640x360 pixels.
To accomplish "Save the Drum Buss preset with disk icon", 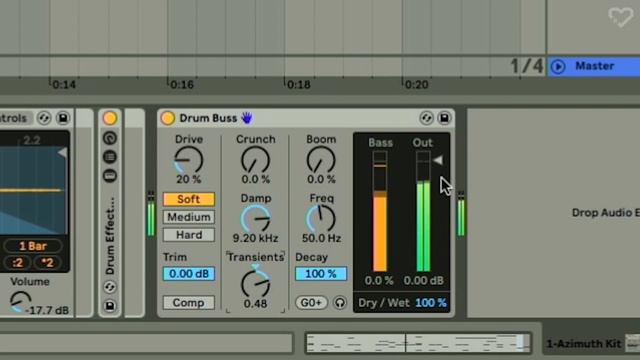I will click(x=444, y=118).
